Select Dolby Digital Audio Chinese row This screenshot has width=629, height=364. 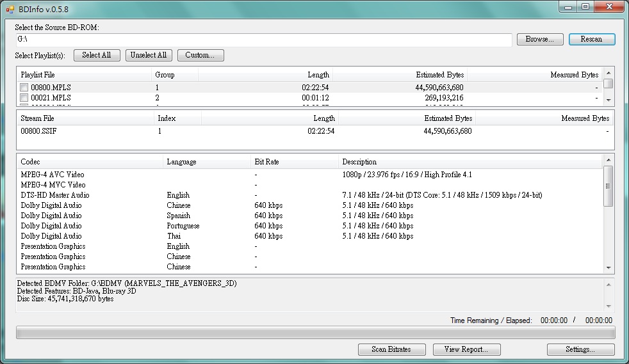point(309,205)
